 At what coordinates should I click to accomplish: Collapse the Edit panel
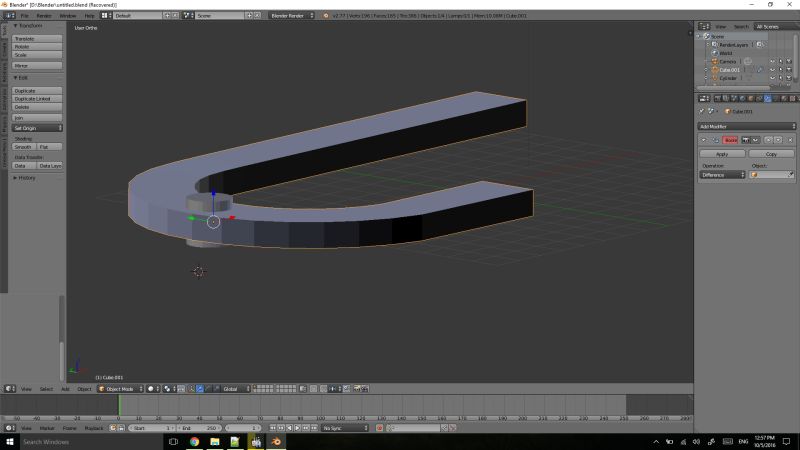coord(15,78)
